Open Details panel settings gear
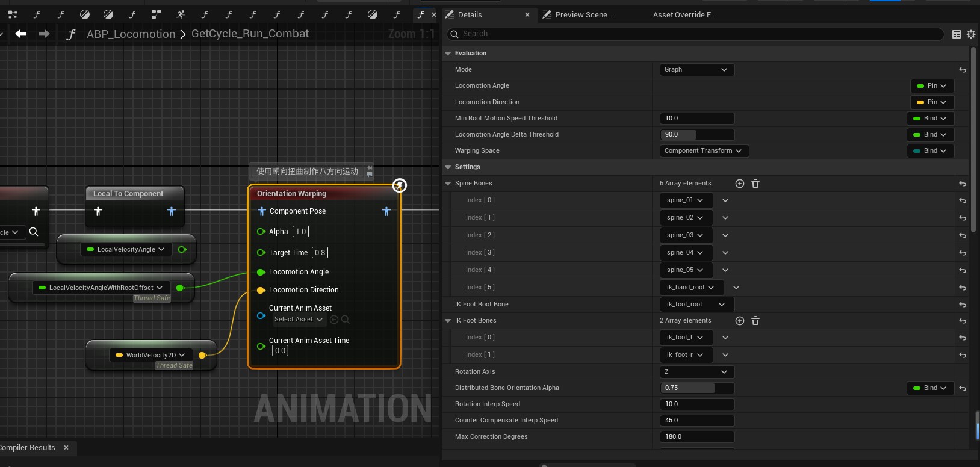Screen dimensions: 980x467 click(x=971, y=34)
